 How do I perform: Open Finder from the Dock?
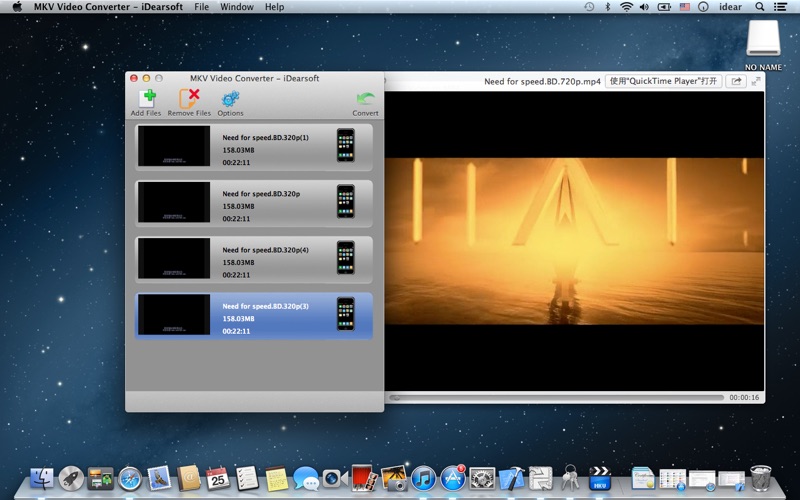pos(42,479)
